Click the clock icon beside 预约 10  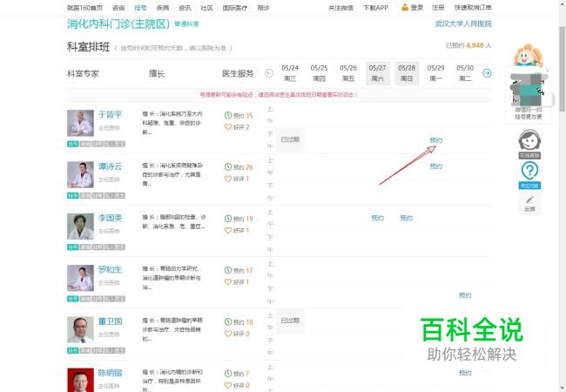(x=228, y=322)
